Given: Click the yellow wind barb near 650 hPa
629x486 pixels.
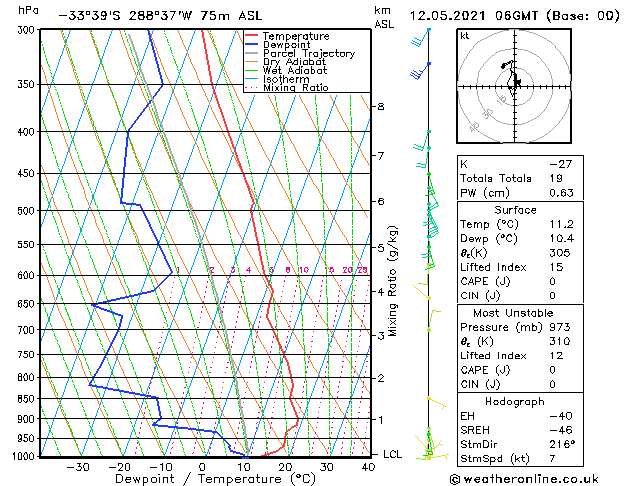Looking at the screenshot, I should coord(422,291).
